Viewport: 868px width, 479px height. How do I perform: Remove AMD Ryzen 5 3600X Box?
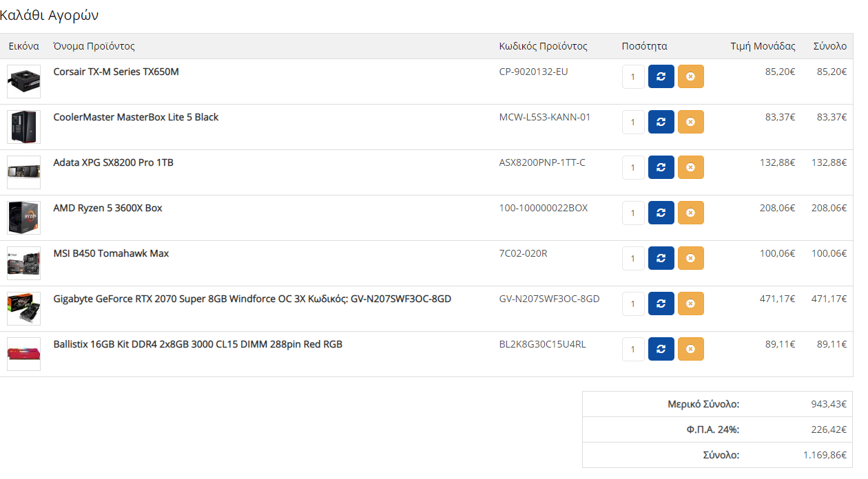click(x=691, y=213)
